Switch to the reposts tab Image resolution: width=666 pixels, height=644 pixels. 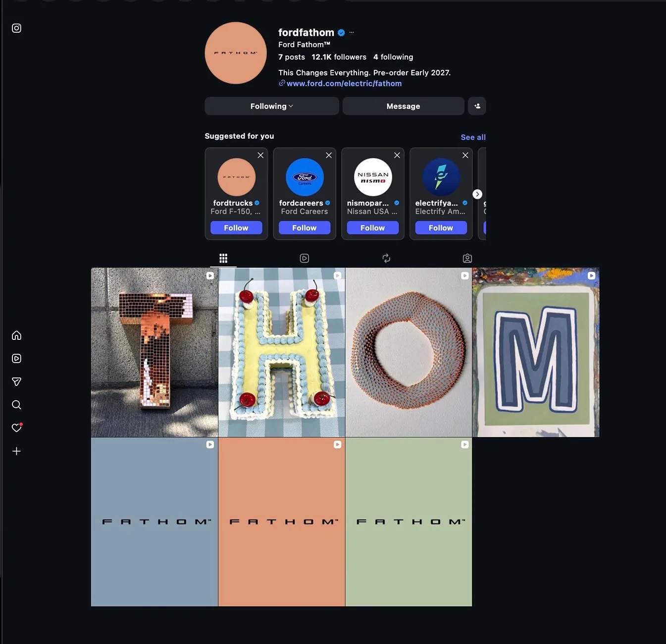(x=386, y=258)
